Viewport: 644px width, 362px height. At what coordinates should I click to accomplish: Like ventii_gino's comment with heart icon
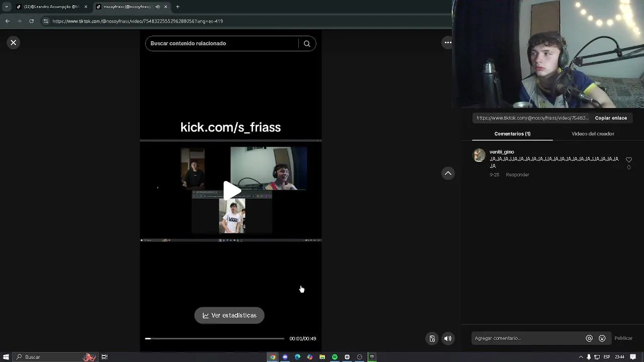pos(628,160)
